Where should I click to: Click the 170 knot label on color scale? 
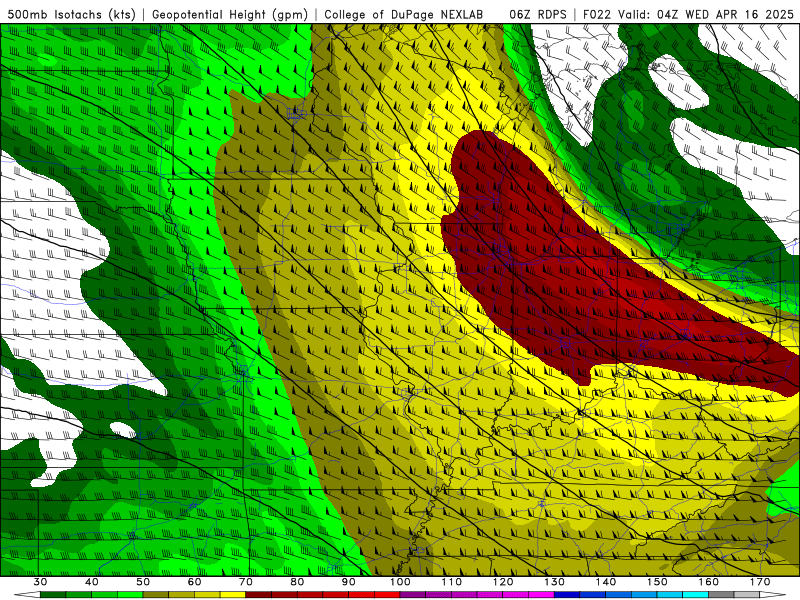pyautogui.click(x=760, y=582)
